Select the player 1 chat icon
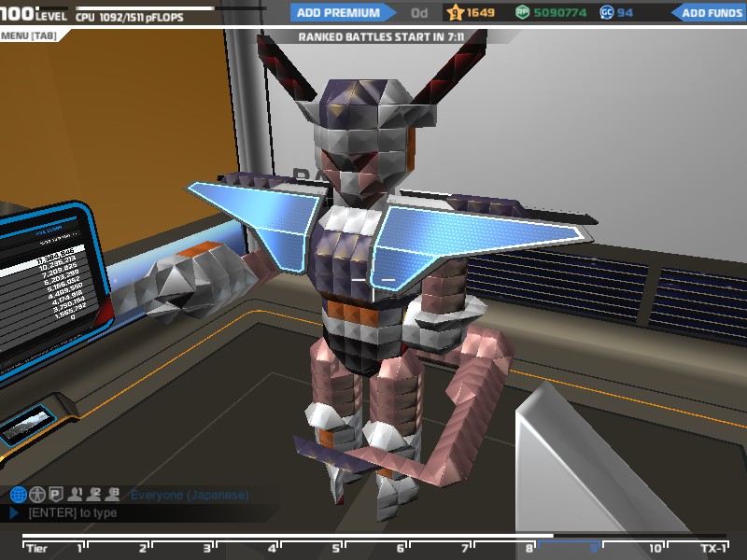 [x=75, y=495]
